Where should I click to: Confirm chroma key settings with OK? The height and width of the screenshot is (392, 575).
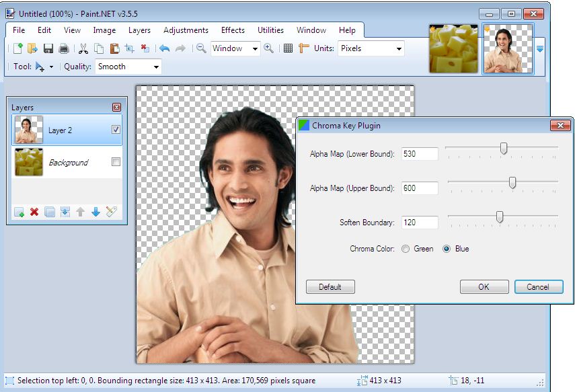coord(484,286)
